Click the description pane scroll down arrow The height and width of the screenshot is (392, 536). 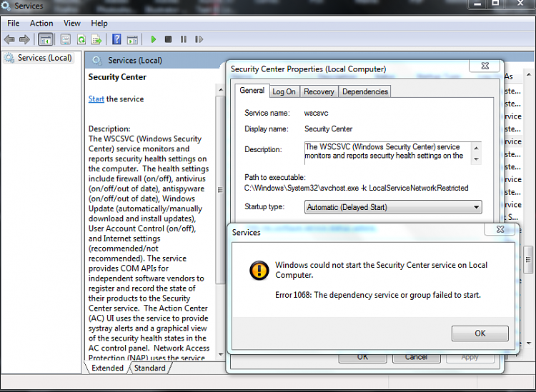click(x=221, y=354)
